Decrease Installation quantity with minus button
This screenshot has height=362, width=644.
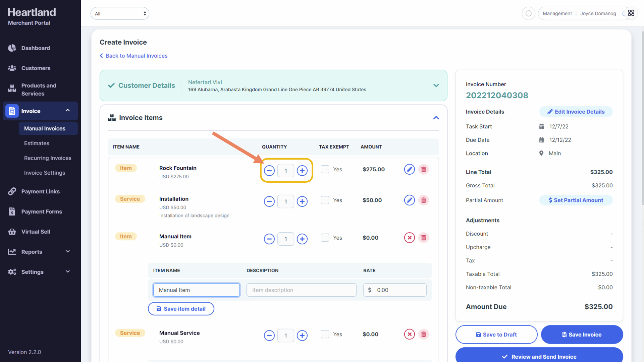point(269,201)
